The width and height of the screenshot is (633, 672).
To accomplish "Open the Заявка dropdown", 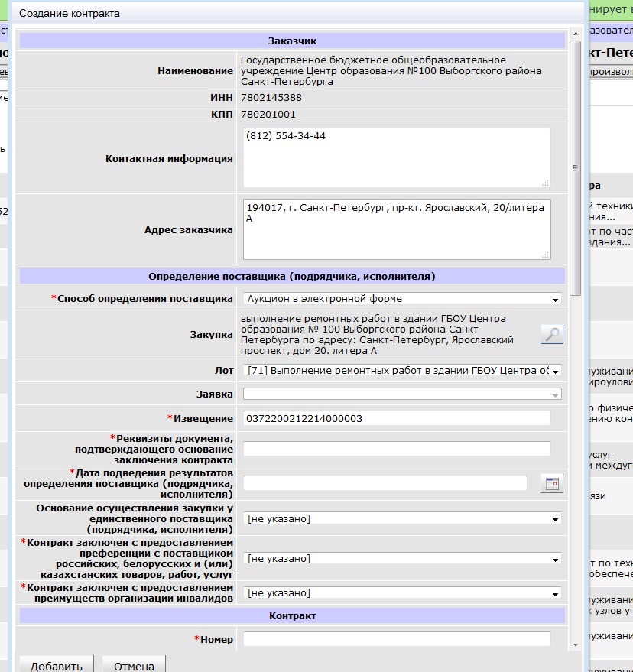I will 402,394.
